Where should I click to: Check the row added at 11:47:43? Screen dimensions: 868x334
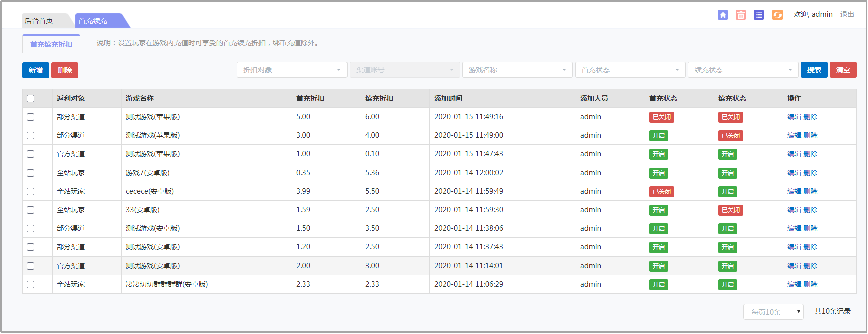click(x=31, y=154)
